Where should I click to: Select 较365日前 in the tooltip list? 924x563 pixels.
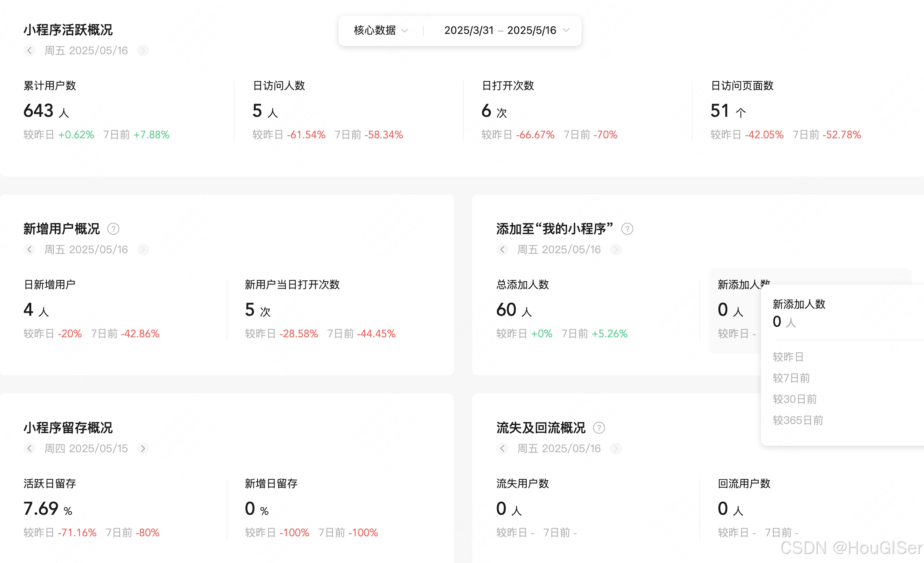click(x=798, y=420)
